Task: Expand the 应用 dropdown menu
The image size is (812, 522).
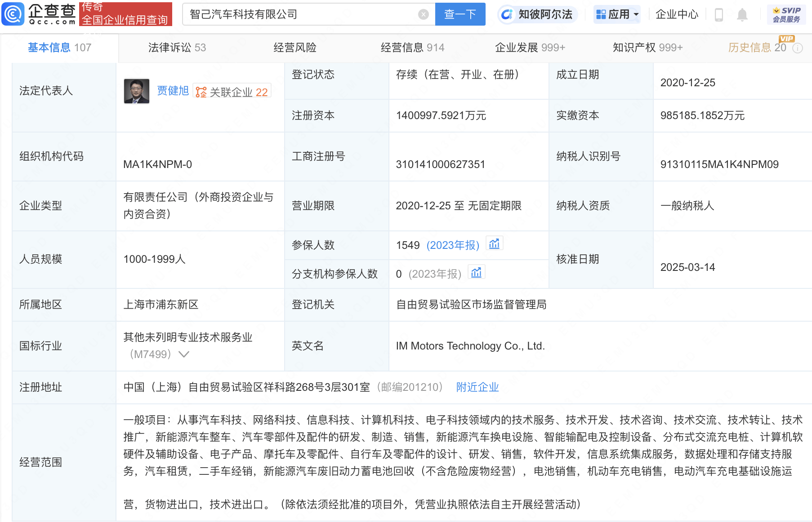Action: point(617,14)
